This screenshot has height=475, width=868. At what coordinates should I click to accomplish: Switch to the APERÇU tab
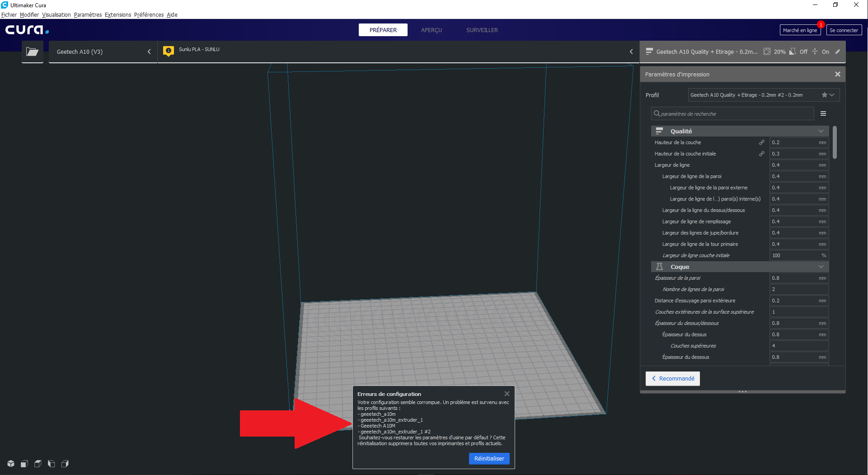(x=432, y=30)
